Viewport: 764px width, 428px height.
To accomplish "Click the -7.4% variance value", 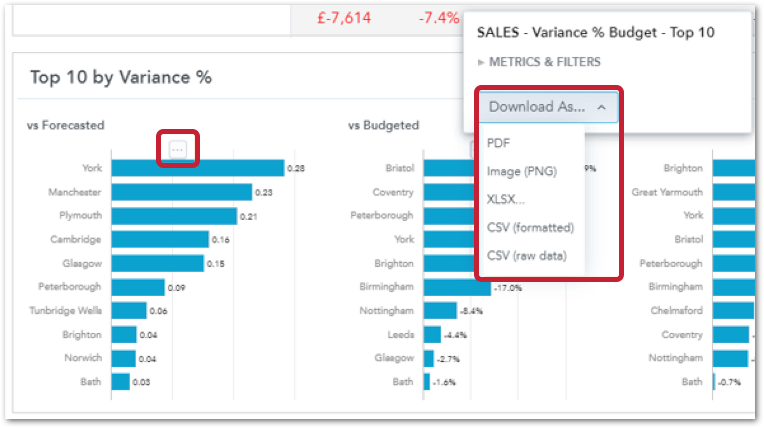I will point(440,18).
